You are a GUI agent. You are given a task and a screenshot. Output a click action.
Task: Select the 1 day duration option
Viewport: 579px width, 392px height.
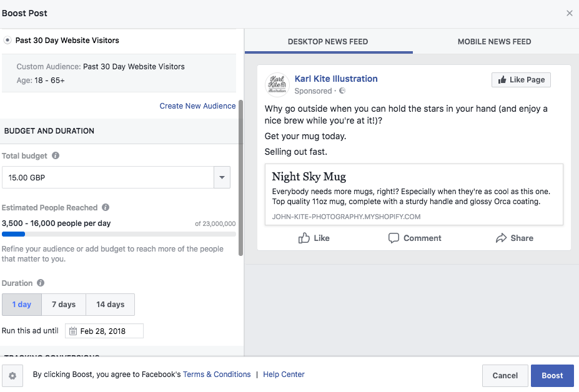click(22, 305)
